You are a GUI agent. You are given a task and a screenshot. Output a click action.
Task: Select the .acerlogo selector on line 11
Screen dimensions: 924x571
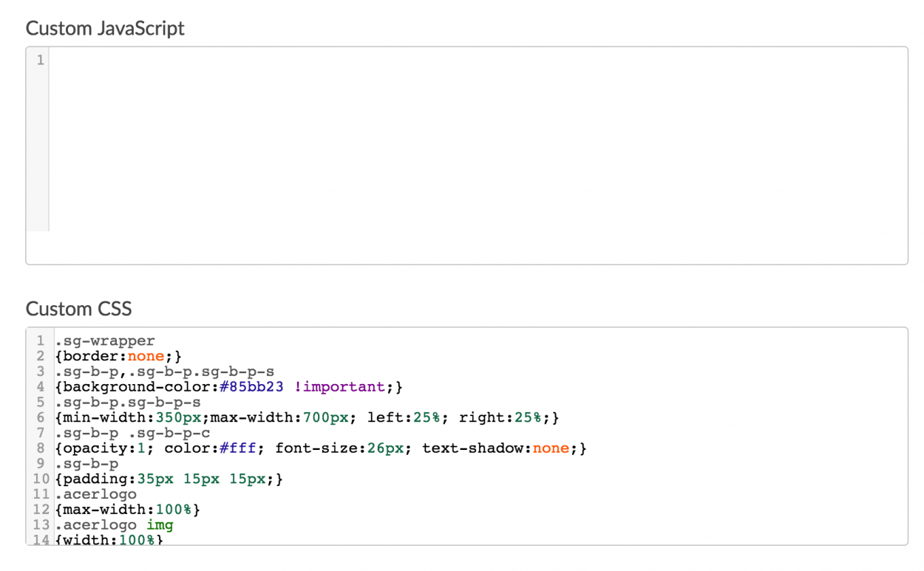(96, 494)
